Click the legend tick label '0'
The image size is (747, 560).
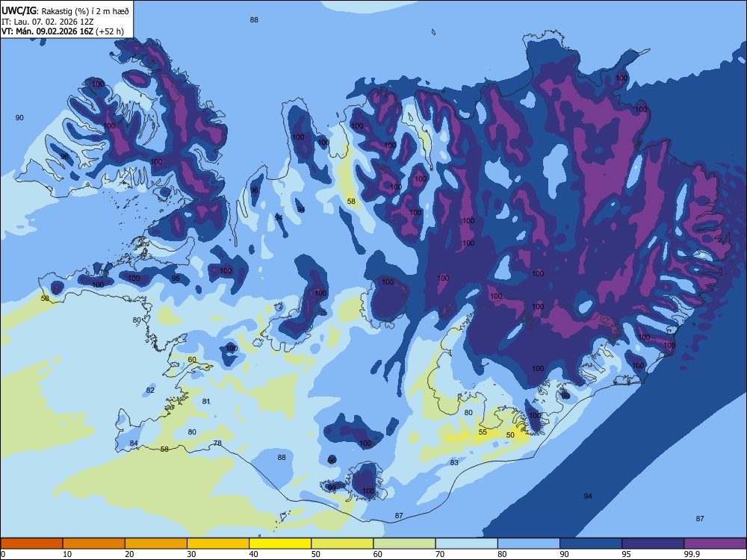coord(3,554)
